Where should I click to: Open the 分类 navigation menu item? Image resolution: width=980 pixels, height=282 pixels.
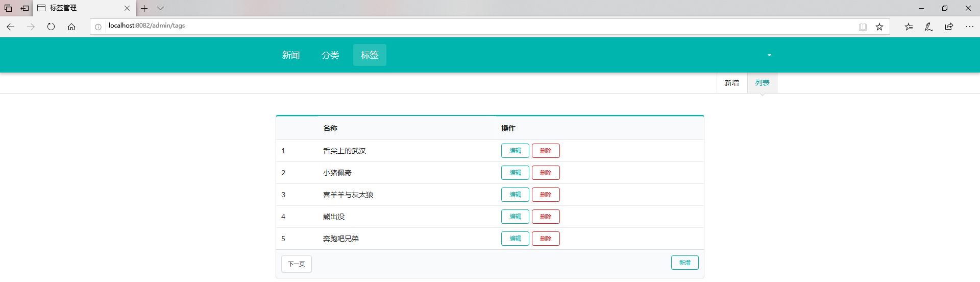[330, 55]
